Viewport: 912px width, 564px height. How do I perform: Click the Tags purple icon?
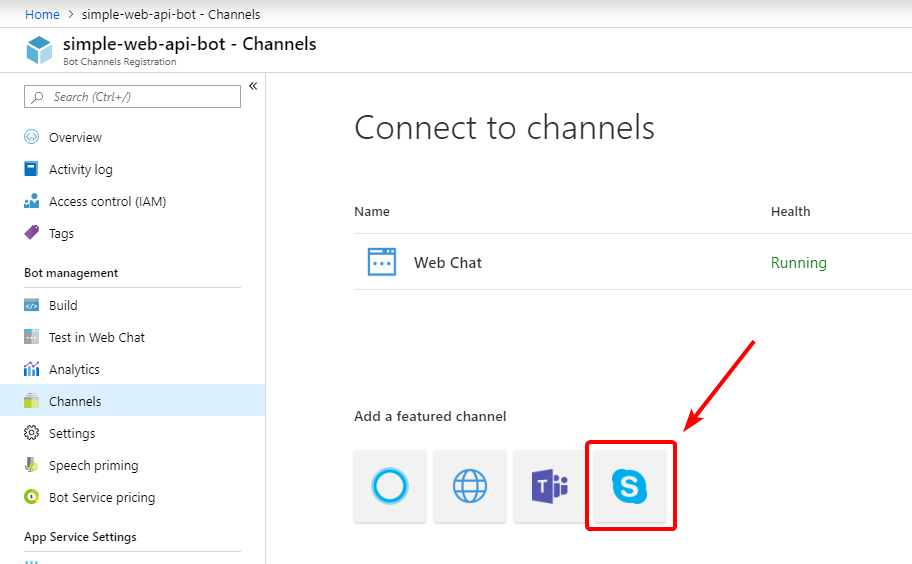[31, 233]
